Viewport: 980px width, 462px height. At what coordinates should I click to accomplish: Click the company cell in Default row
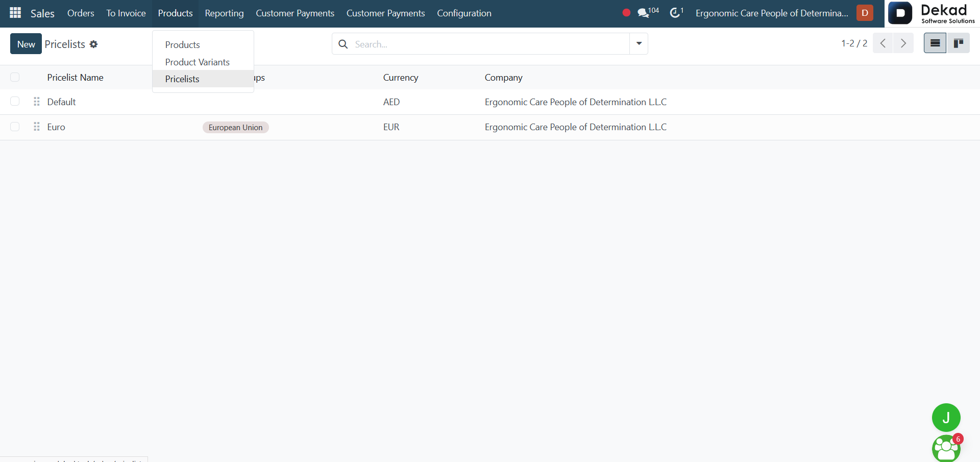[x=576, y=102]
